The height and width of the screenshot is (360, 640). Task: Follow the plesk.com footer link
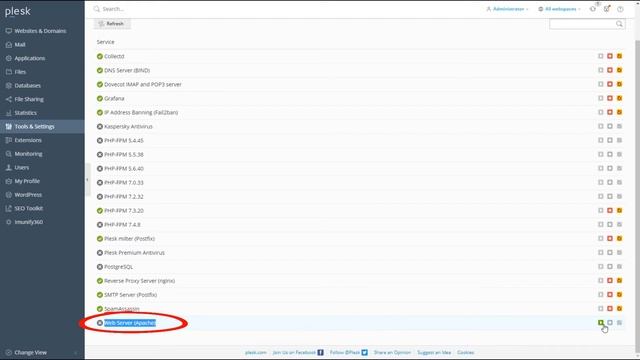pyautogui.click(x=256, y=352)
